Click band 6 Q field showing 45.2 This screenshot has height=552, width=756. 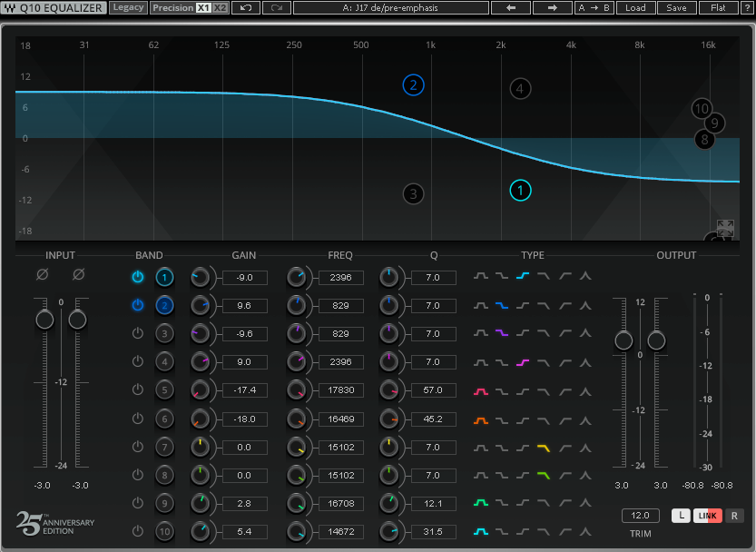433,419
